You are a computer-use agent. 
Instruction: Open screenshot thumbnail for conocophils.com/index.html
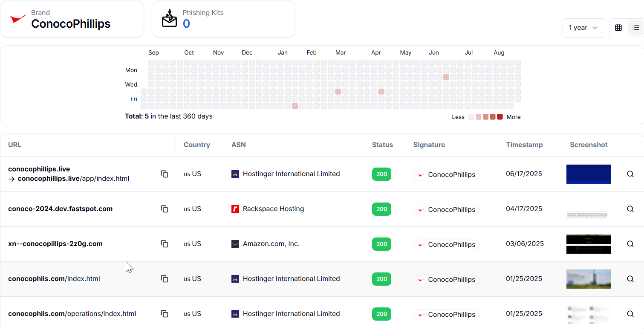[x=589, y=279]
